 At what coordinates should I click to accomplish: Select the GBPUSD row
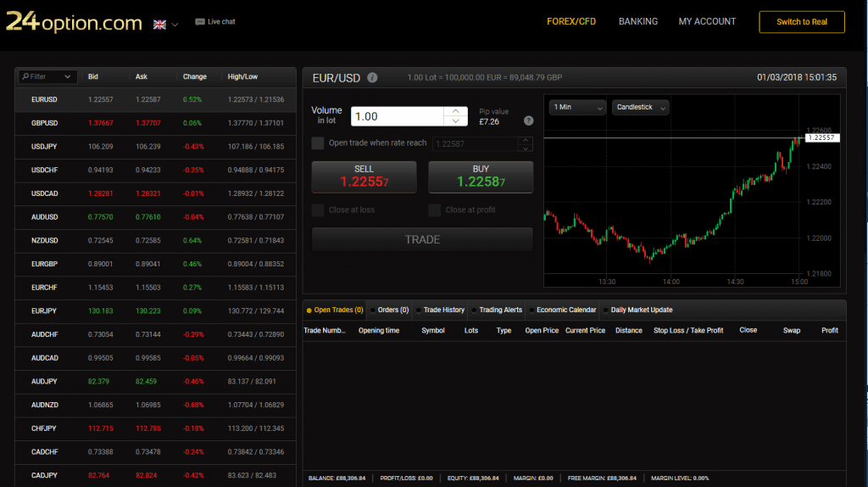point(156,123)
